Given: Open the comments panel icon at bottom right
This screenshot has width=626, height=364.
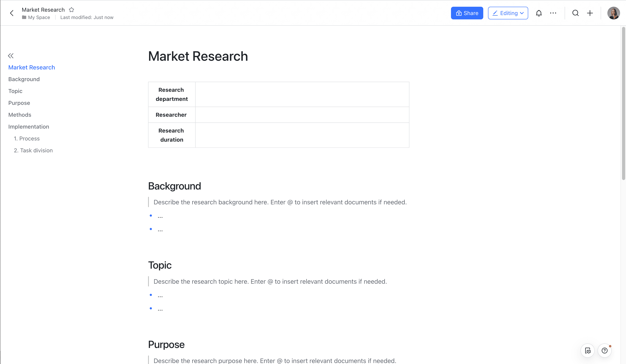Looking at the screenshot, I should pyautogui.click(x=588, y=350).
